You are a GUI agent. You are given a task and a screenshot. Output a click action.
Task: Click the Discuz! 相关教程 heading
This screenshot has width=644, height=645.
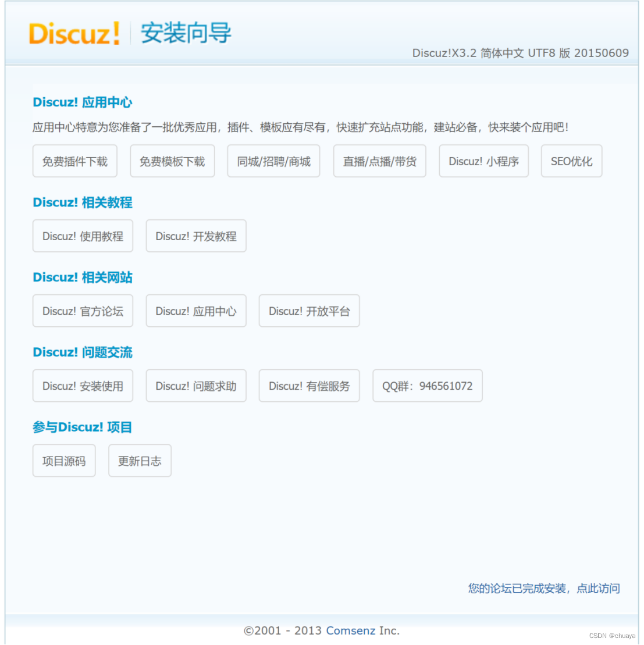[82, 202]
